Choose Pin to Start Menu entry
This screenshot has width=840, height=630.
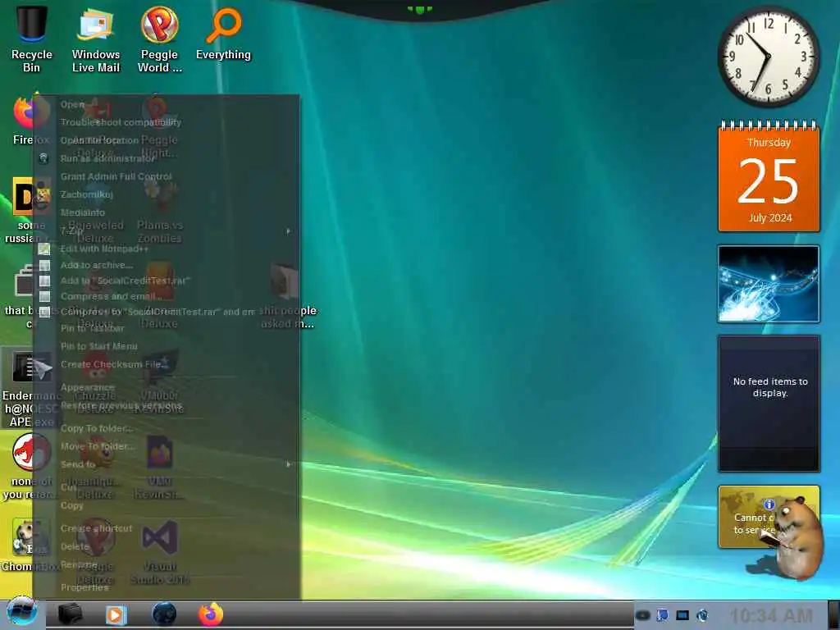tap(166, 346)
